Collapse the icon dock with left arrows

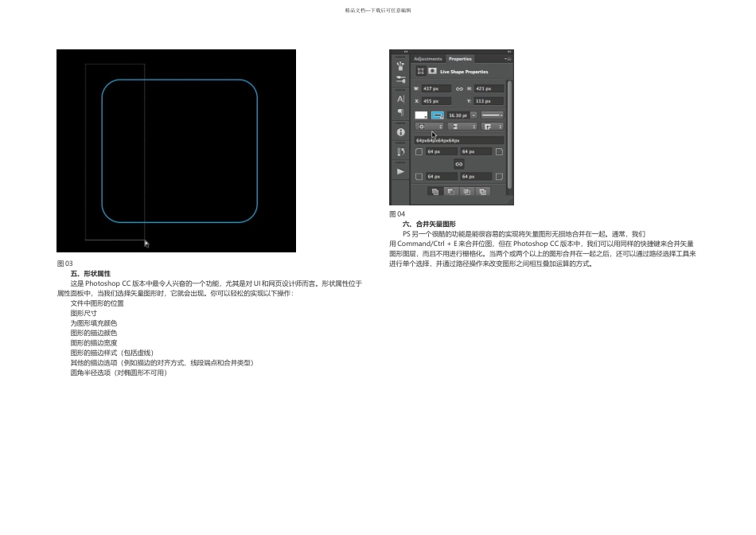(406, 51)
